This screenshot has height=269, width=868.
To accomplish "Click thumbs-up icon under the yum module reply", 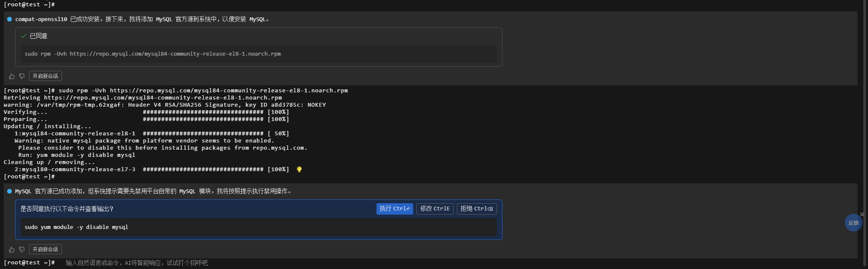I will point(12,250).
